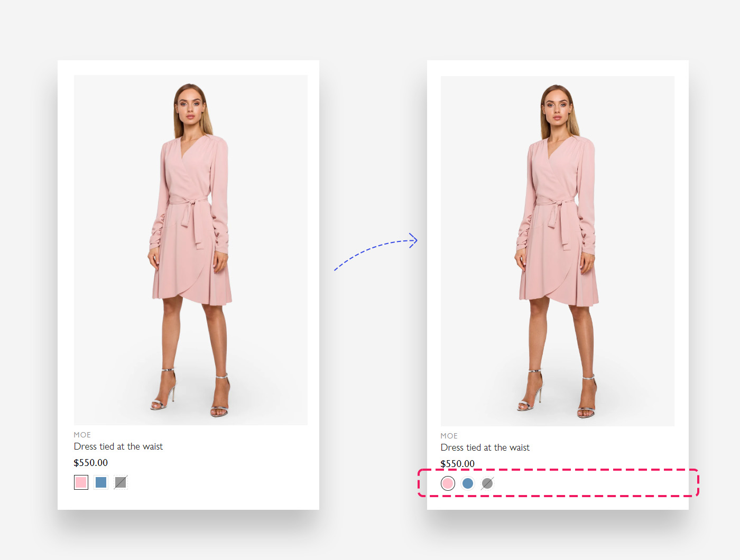Click the $550.00 price on right card
The width and height of the screenshot is (740, 560).
pos(458,464)
